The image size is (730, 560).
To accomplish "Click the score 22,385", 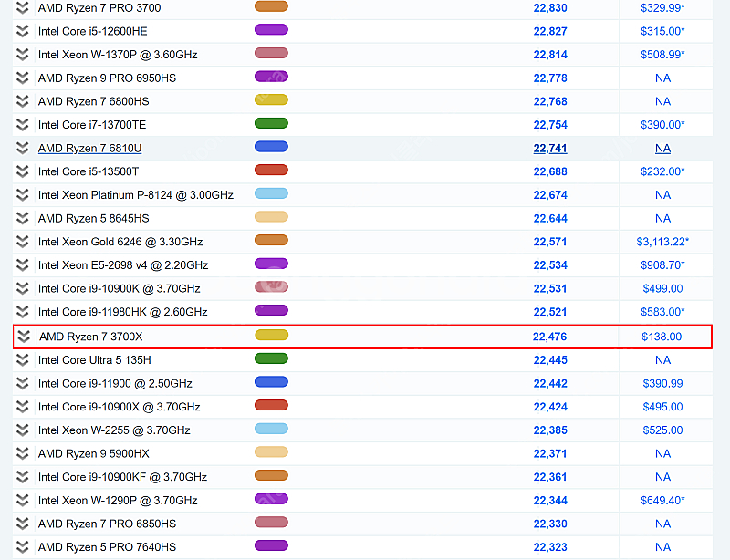I will point(550,430).
